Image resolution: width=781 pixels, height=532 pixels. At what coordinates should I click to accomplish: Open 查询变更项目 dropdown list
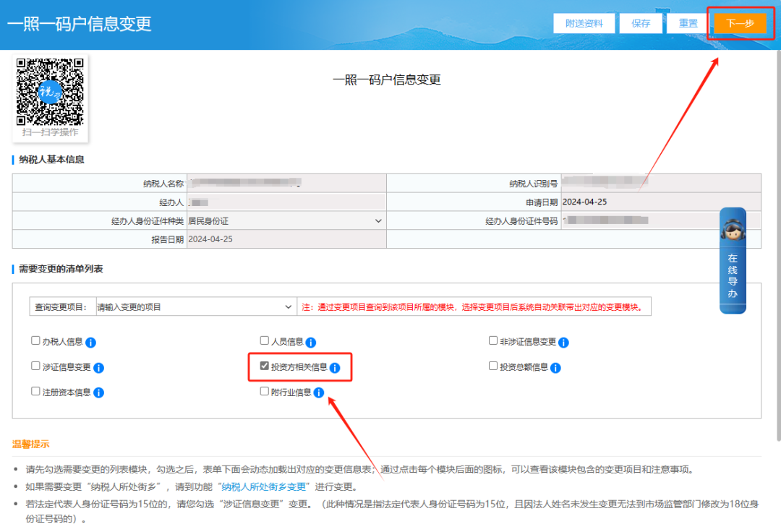tap(195, 307)
